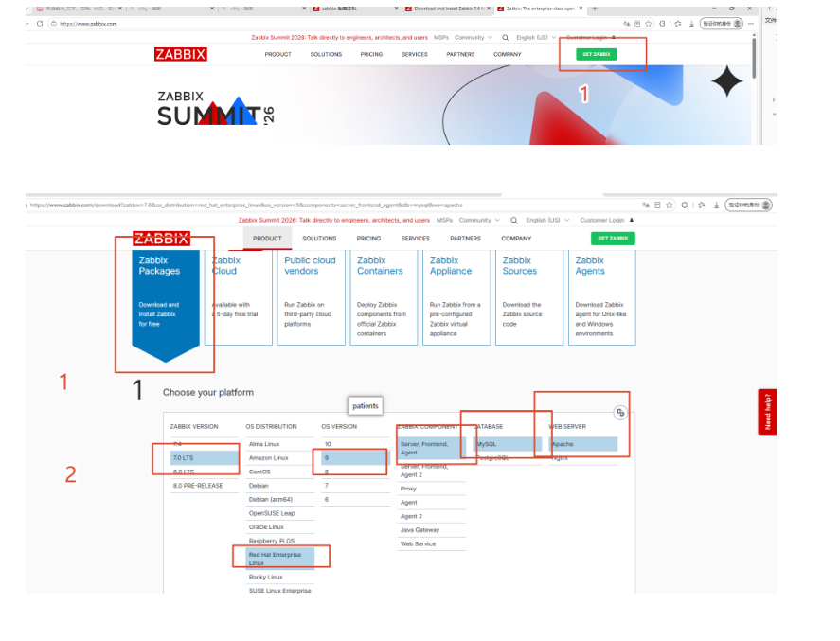The width and height of the screenshot is (840, 641).
Task: Open the PRICING menu on the upper page
Action: click(x=371, y=55)
